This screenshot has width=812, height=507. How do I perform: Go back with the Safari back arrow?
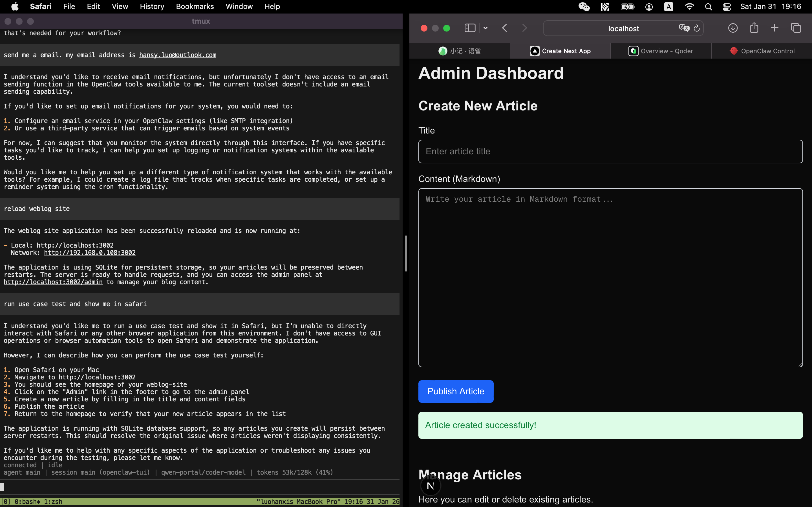coord(505,28)
